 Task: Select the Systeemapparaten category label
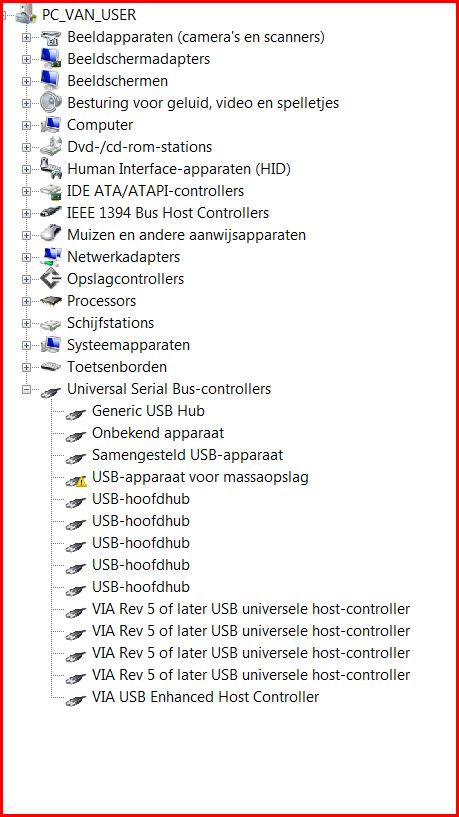click(x=128, y=345)
